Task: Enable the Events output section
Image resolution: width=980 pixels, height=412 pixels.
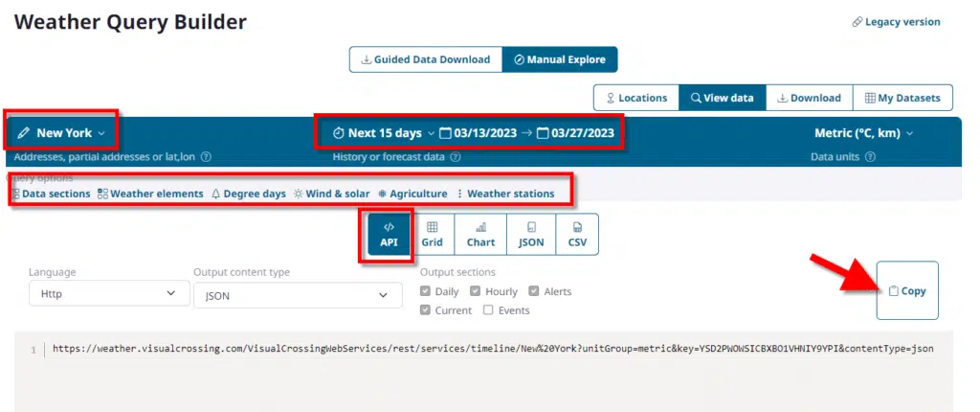Action: [488, 310]
